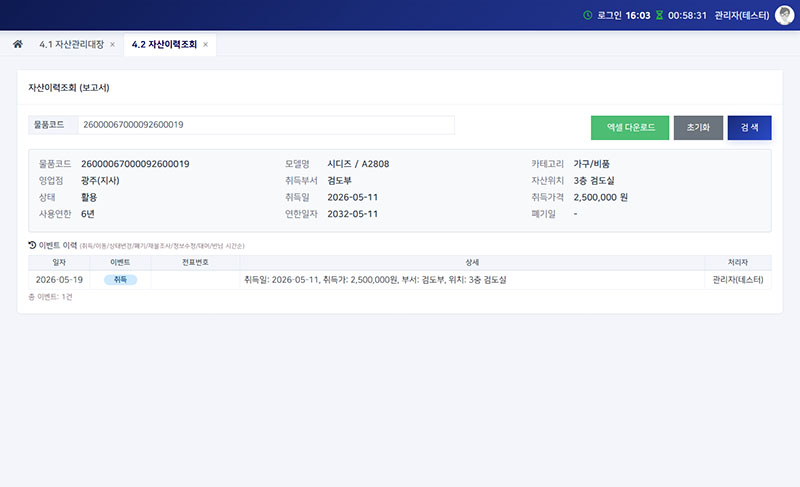Image resolution: width=800 pixels, height=487 pixels.
Task: Click session countdown 00:58:31
Action: pyautogui.click(x=687, y=15)
